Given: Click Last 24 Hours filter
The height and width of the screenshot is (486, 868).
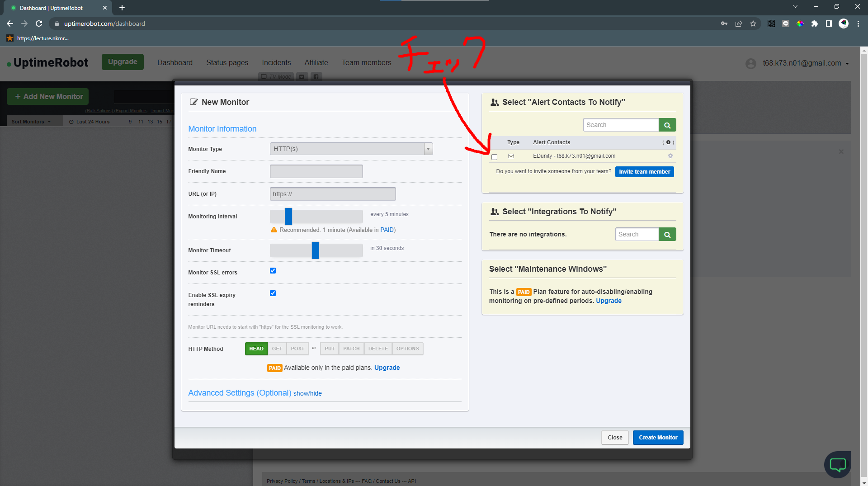Looking at the screenshot, I should click(89, 122).
